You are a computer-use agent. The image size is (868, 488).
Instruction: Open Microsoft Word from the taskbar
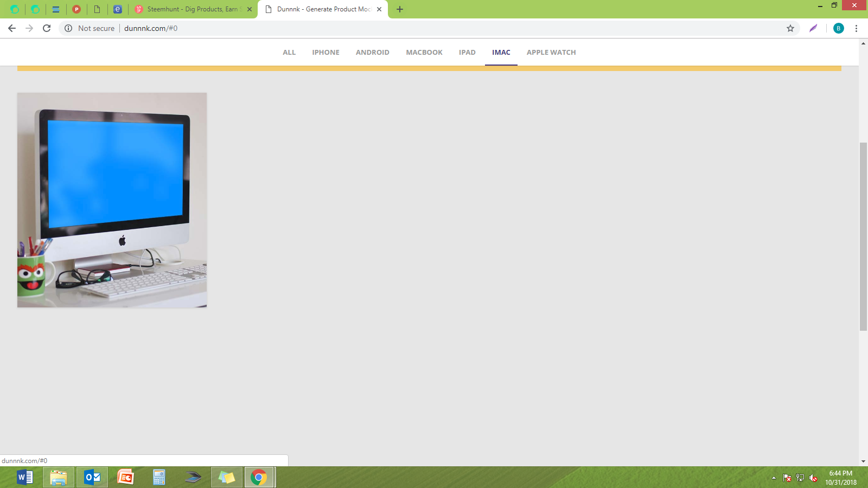tap(25, 477)
